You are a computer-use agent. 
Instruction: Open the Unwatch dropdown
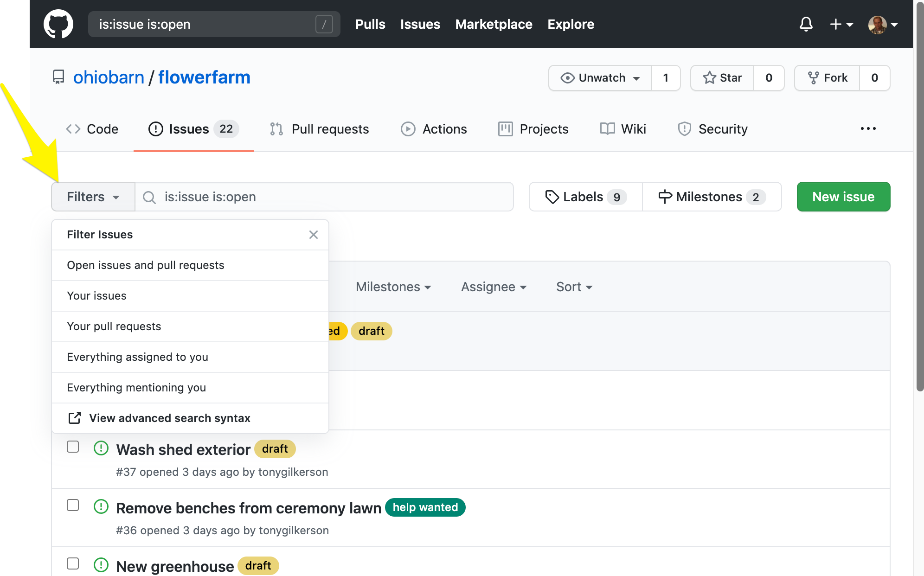(x=600, y=78)
